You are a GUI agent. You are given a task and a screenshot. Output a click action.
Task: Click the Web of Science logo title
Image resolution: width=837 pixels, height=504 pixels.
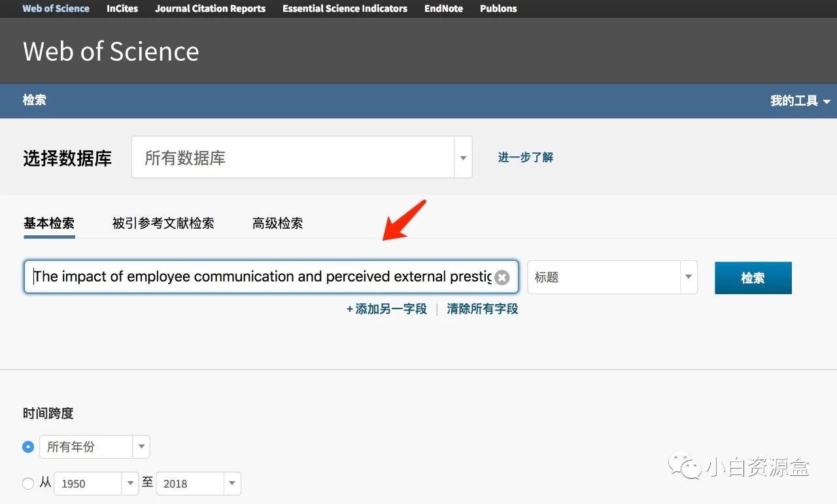111,52
